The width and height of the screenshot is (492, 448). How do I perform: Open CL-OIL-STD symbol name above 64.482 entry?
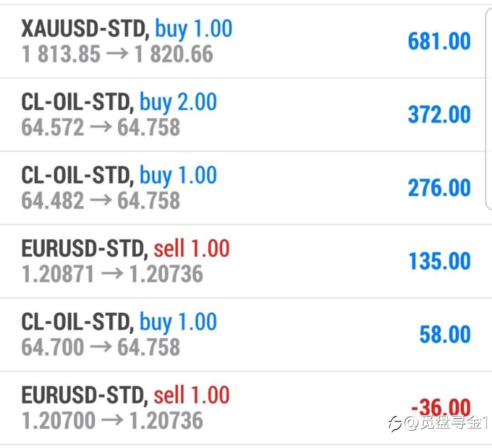tap(77, 176)
